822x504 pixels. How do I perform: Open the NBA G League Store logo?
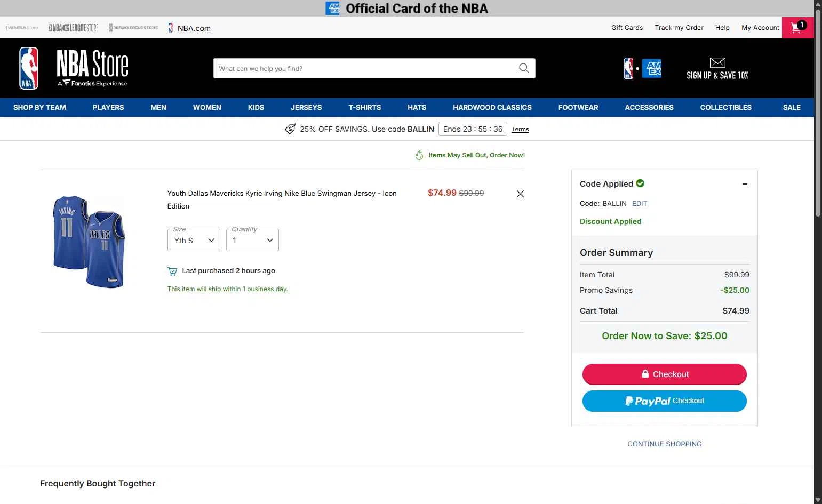pyautogui.click(x=73, y=28)
